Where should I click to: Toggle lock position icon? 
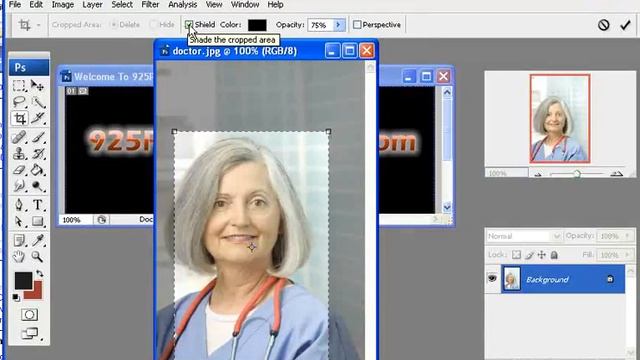pos(542,255)
